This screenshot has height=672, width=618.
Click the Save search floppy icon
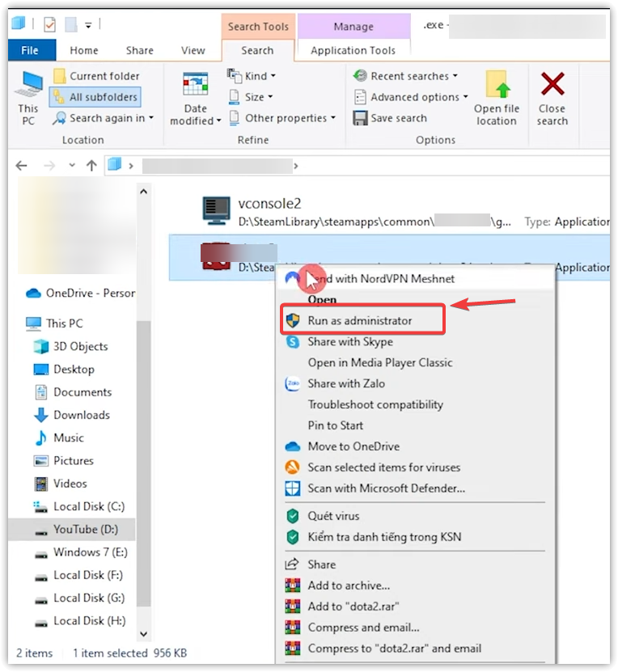[361, 118]
